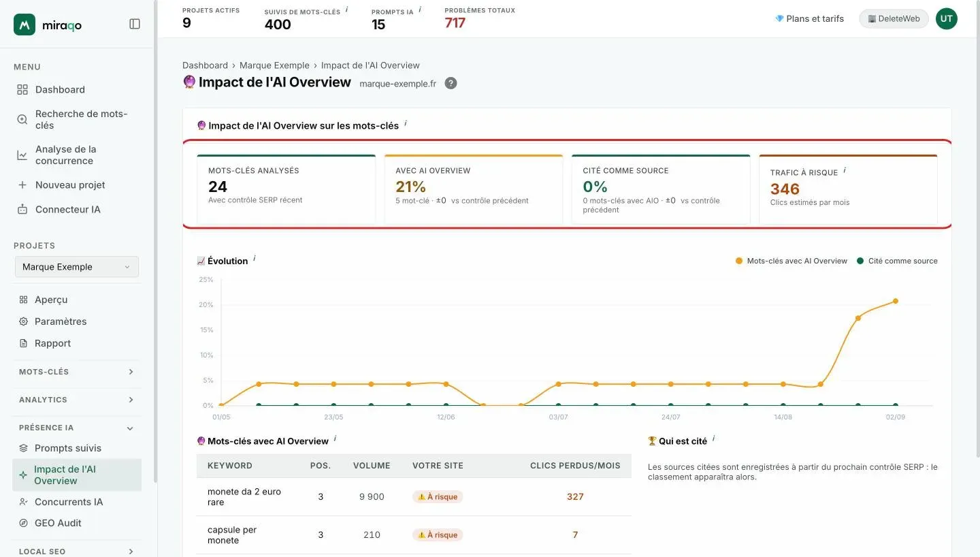Click the Paramètres gear icon
Viewport: 980px width, 557px height.
(23, 321)
